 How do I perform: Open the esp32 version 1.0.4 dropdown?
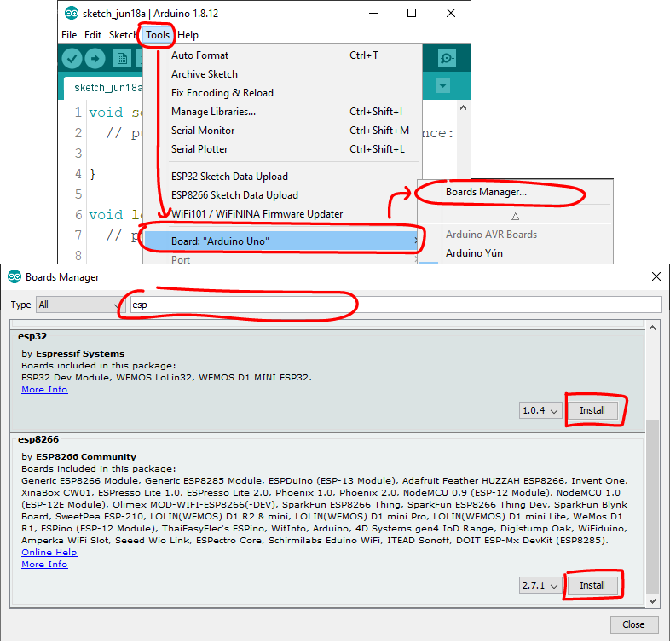(x=540, y=410)
